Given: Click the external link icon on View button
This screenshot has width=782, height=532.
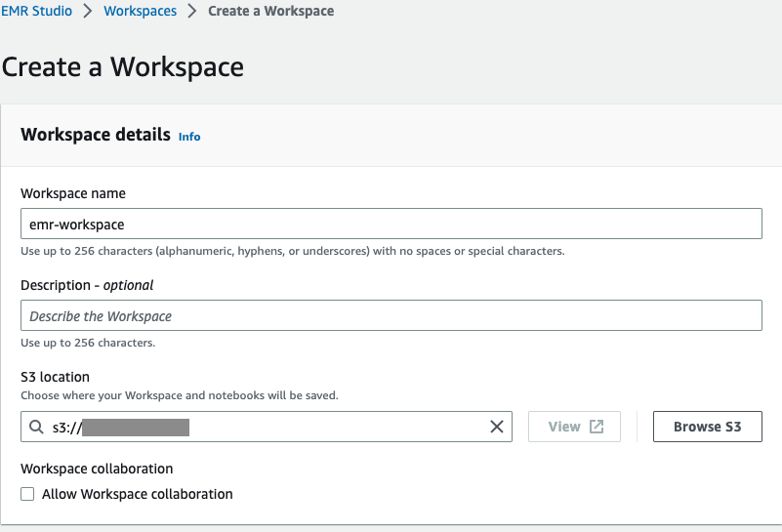Looking at the screenshot, I should click(x=597, y=427).
